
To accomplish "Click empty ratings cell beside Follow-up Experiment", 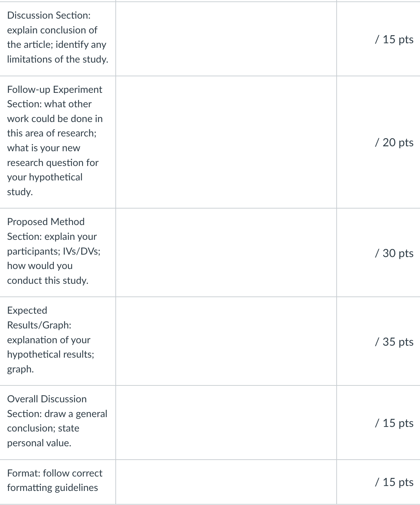I will [x=226, y=142].
